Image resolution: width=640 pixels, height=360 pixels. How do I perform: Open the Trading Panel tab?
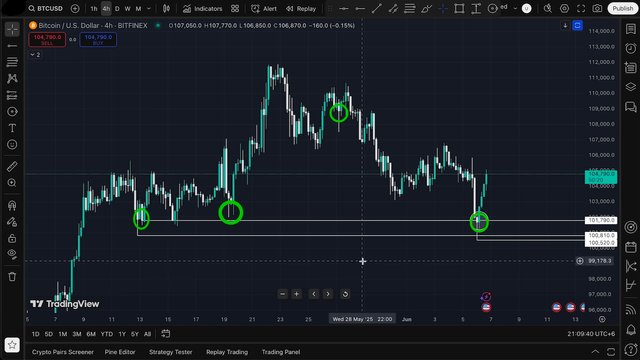point(281,352)
